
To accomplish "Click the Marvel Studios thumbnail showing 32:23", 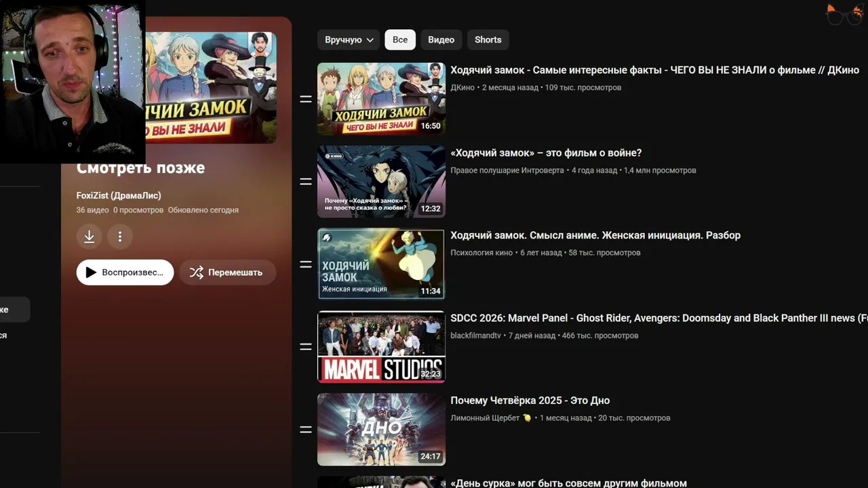I will [381, 347].
